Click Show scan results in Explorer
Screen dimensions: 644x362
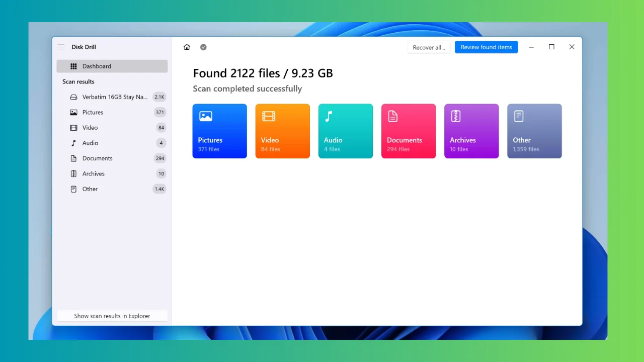[112, 316]
